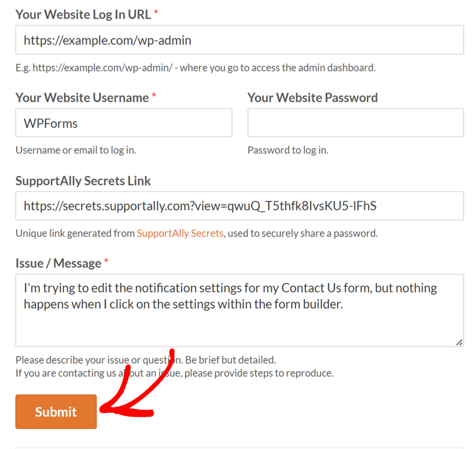This screenshot has height=449, width=476.
Task: Click the "Be brief but detailed" help text
Action: tap(231, 360)
